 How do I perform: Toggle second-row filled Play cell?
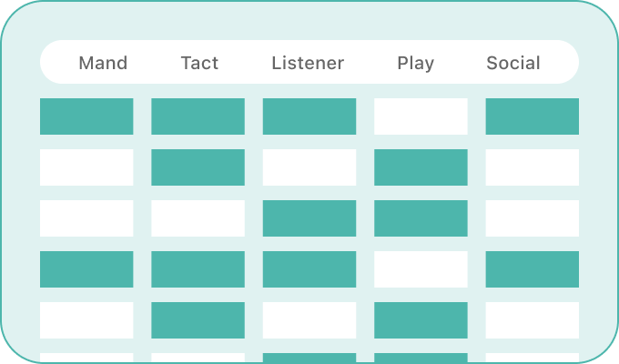pos(421,167)
